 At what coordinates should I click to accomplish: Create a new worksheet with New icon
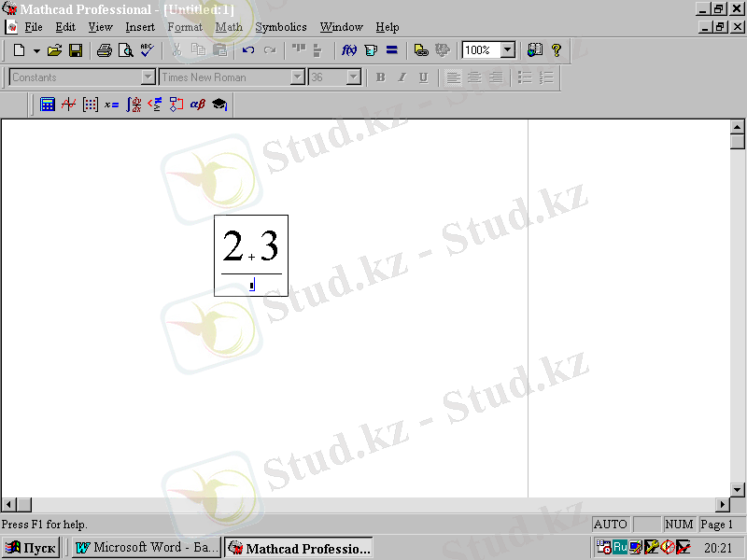tap(19, 50)
